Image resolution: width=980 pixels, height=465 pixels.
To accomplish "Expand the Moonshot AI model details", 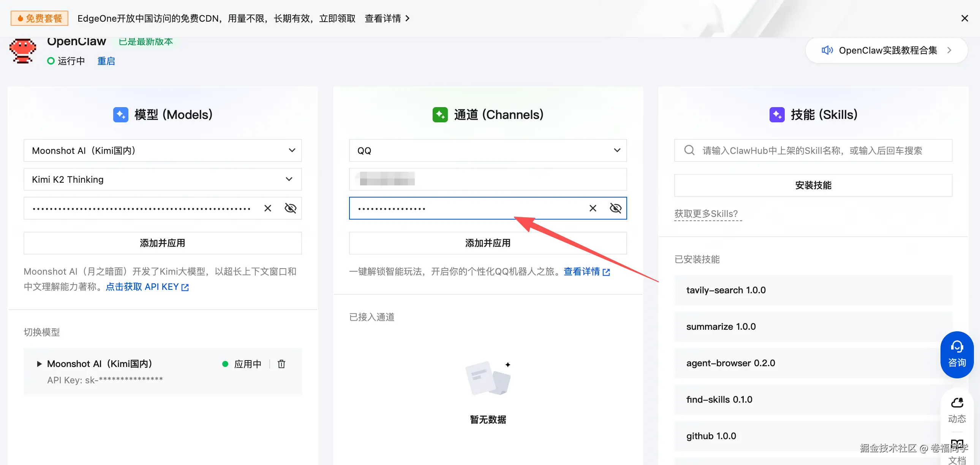I will pos(39,364).
